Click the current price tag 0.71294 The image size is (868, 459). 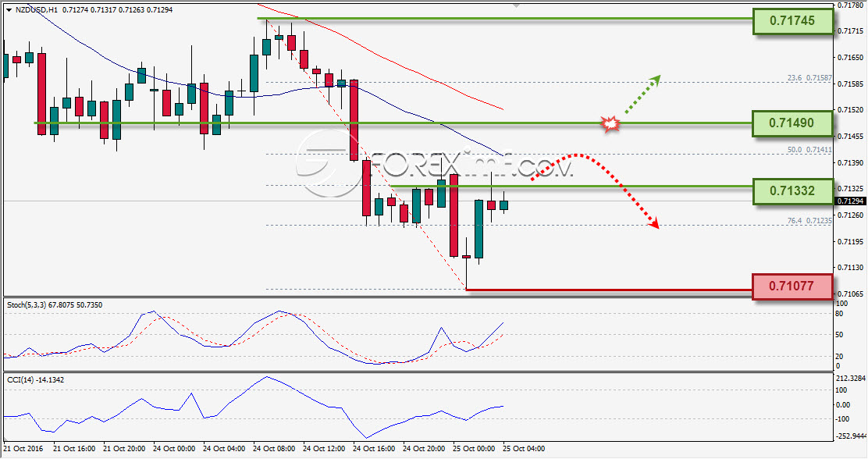pos(850,201)
